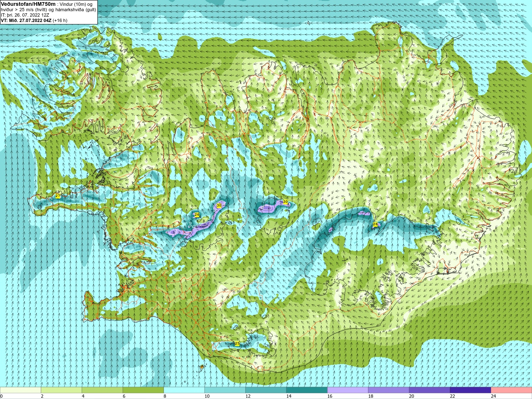Click the 18–20 m/s purple legend swatch

[389, 390]
